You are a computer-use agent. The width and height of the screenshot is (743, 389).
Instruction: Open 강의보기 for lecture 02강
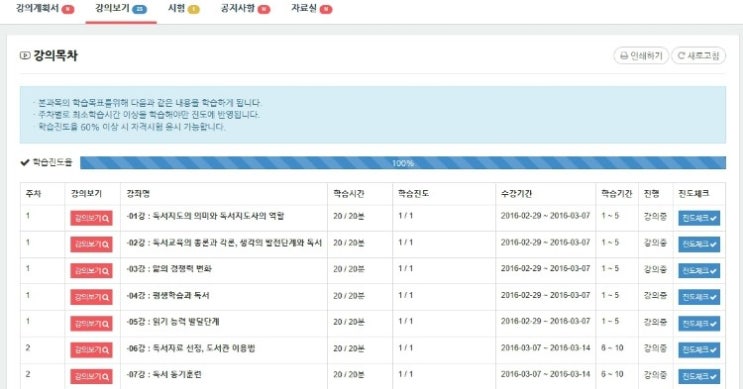tap(91, 244)
